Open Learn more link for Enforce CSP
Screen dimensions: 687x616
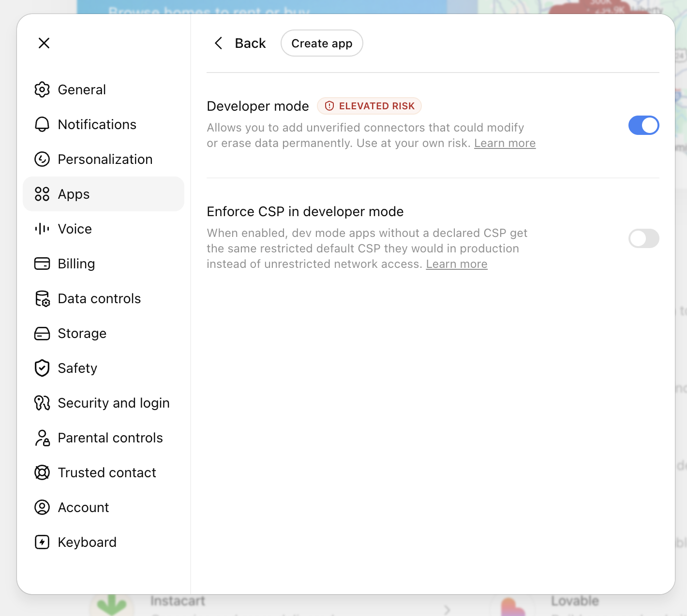point(457,264)
